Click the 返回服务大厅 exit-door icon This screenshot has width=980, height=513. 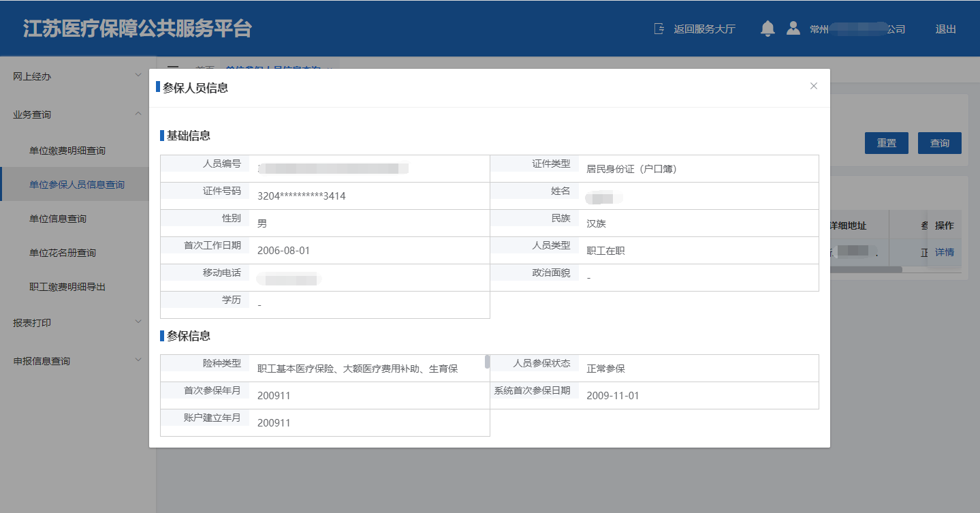659,29
